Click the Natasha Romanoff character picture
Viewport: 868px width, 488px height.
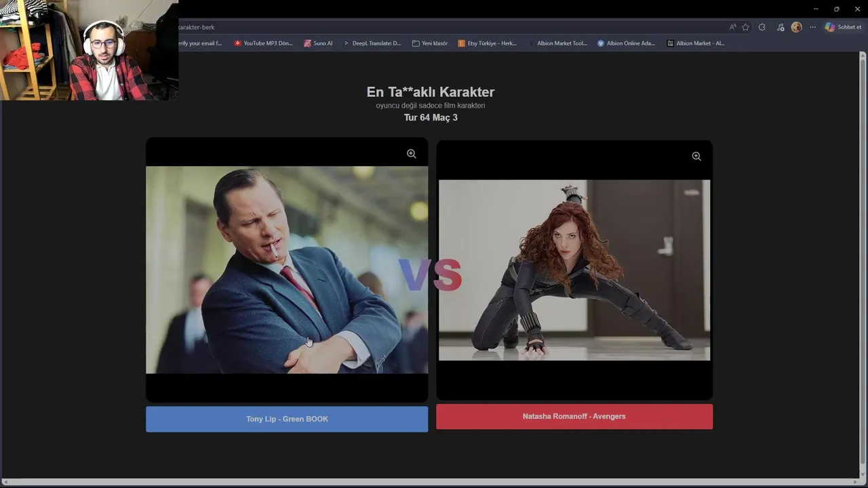pyautogui.click(x=574, y=270)
